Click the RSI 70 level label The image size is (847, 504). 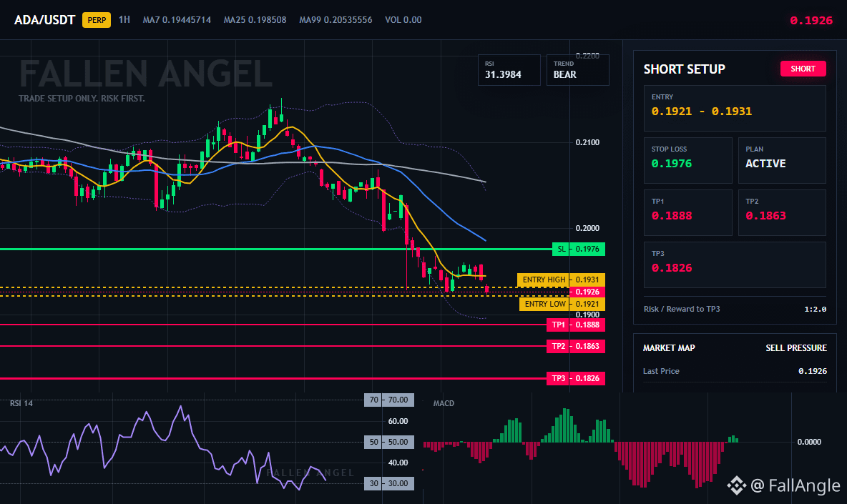pos(389,400)
